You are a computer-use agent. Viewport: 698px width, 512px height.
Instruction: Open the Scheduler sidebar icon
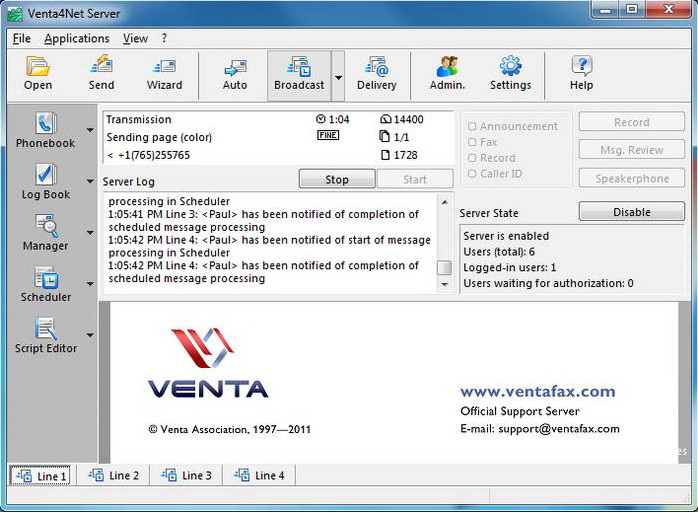(45, 278)
